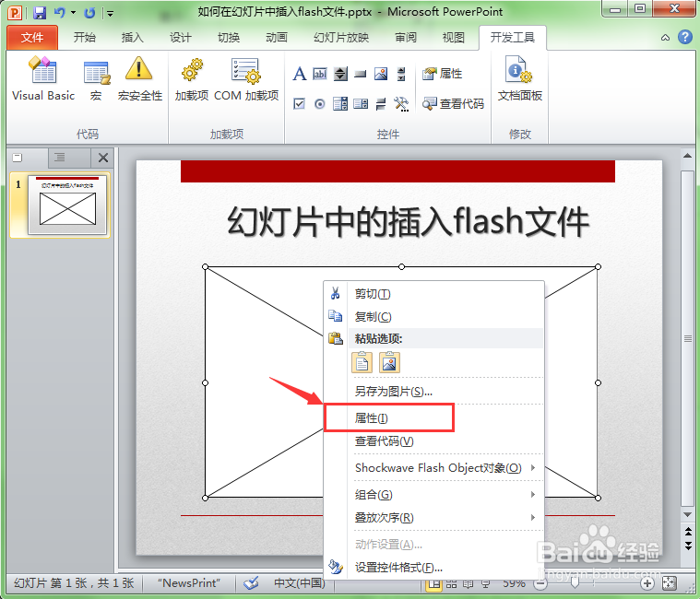Open the Macros (宏) dialog
This screenshot has height=599, width=700.
click(x=96, y=79)
